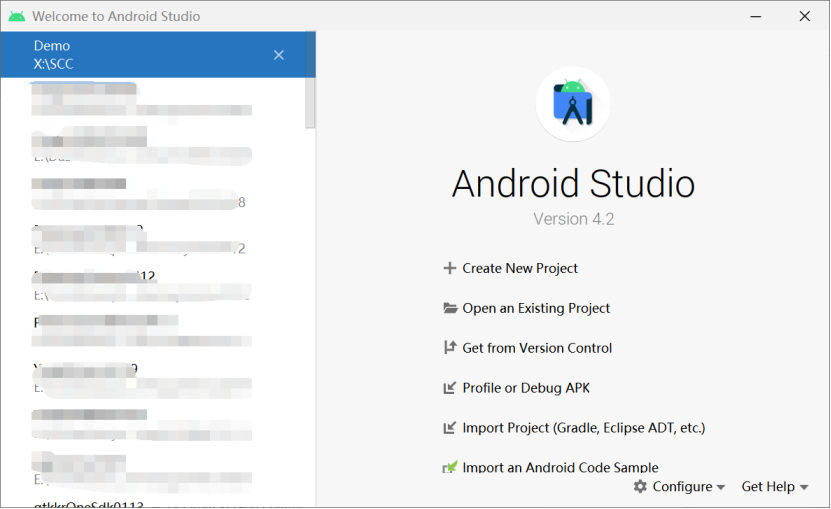This screenshot has height=509, width=831.
Task: Open the Demo recent project
Action: 158,55
